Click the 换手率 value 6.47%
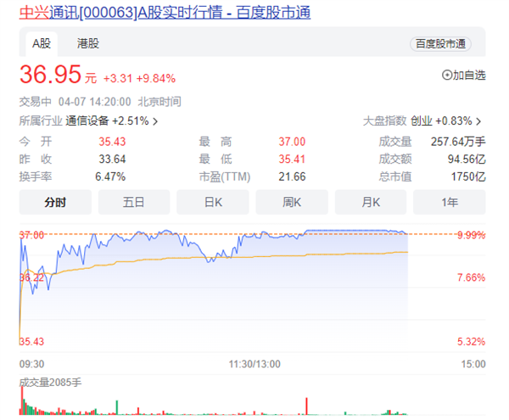Screen dimensions: 509x420 point(110,176)
